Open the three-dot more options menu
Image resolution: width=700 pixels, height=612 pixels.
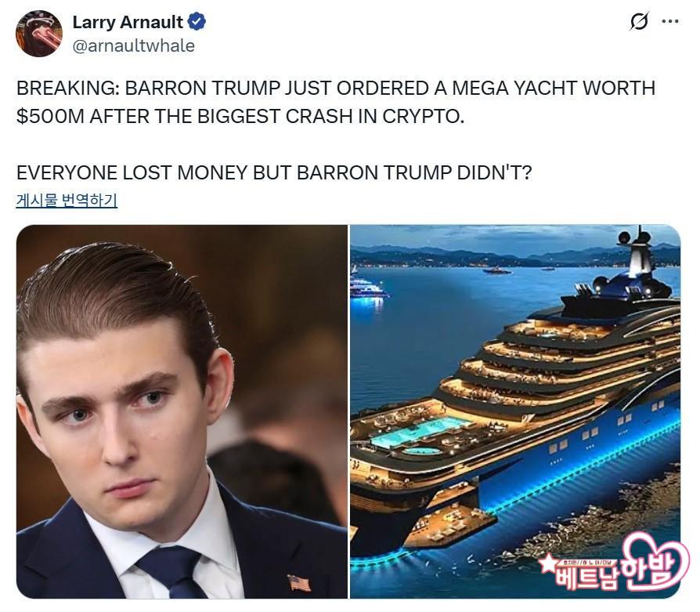tap(670, 21)
